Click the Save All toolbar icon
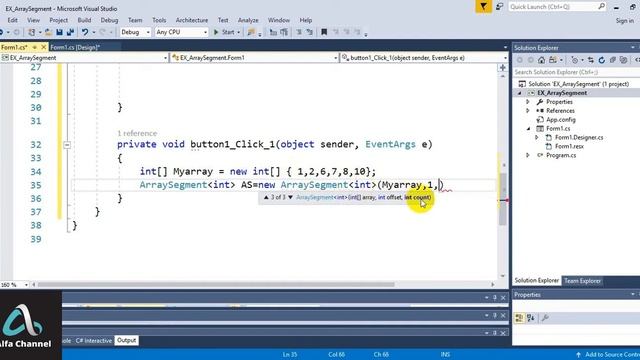The width and height of the screenshot is (640, 360). point(70,32)
